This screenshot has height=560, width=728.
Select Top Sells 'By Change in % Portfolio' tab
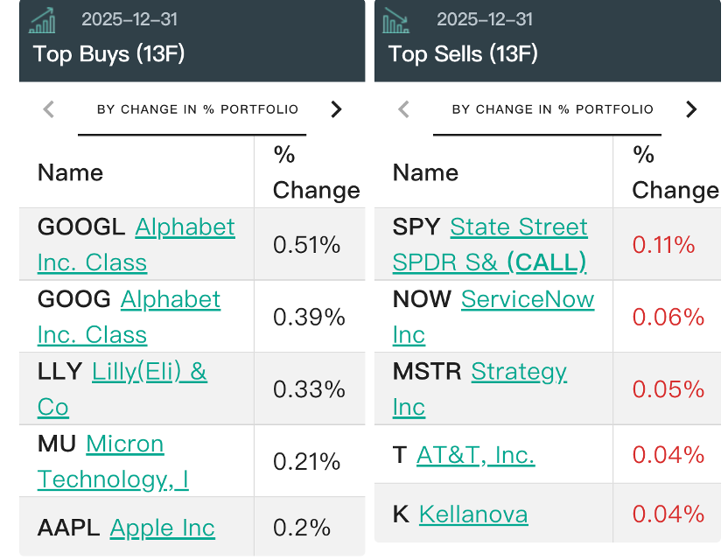coord(552,109)
